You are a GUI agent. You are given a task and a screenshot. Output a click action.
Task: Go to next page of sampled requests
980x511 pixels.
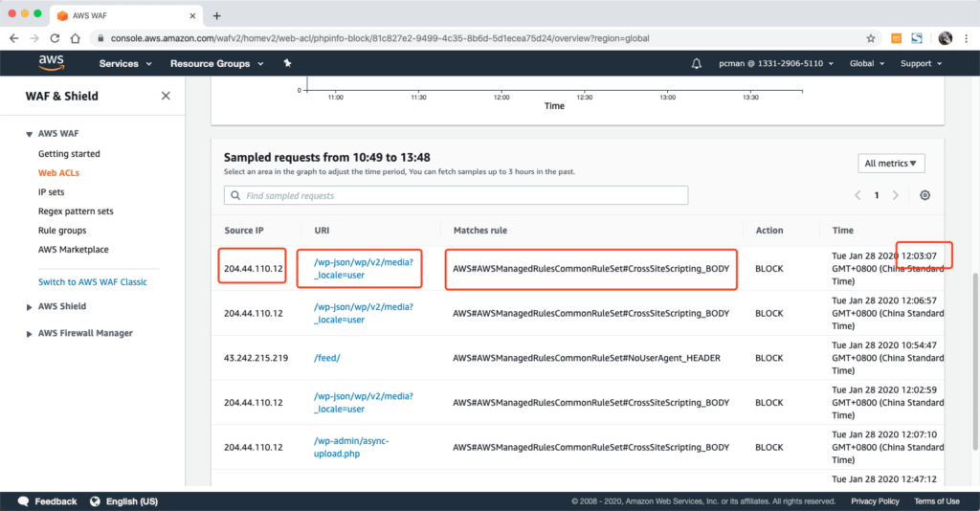[896, 195]
